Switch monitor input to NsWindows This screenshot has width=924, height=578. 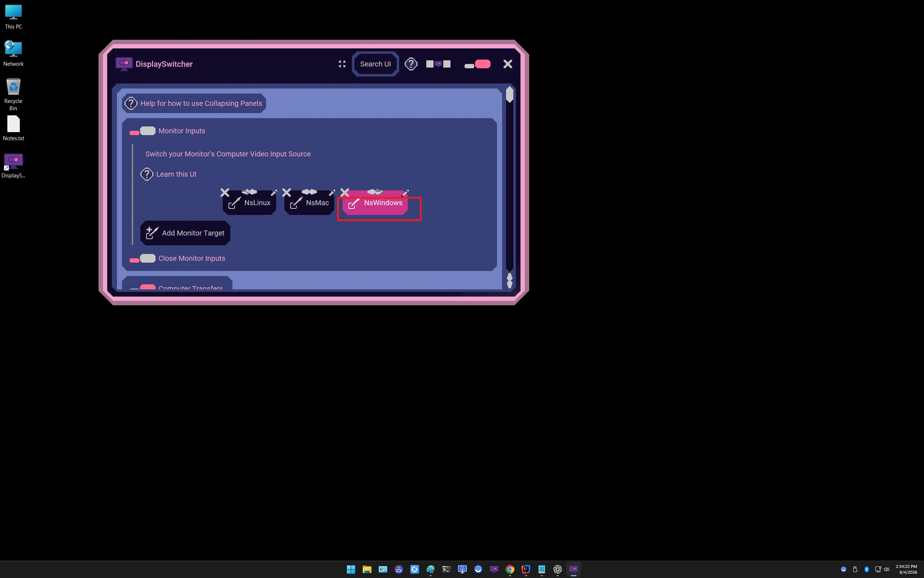click(375, 204)
